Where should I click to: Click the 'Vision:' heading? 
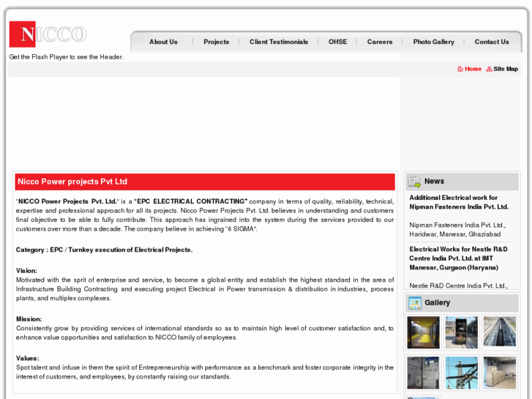click(x=26, y=271)
